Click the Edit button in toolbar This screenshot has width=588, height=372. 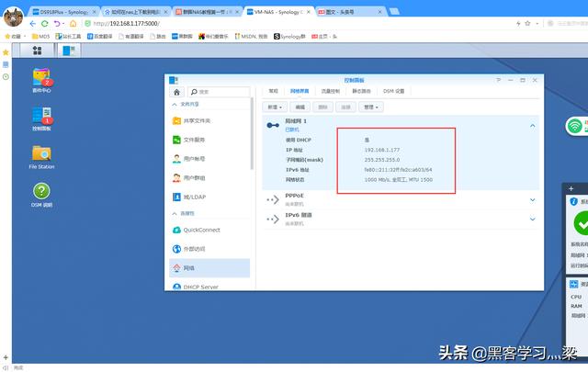click(300, 107)
